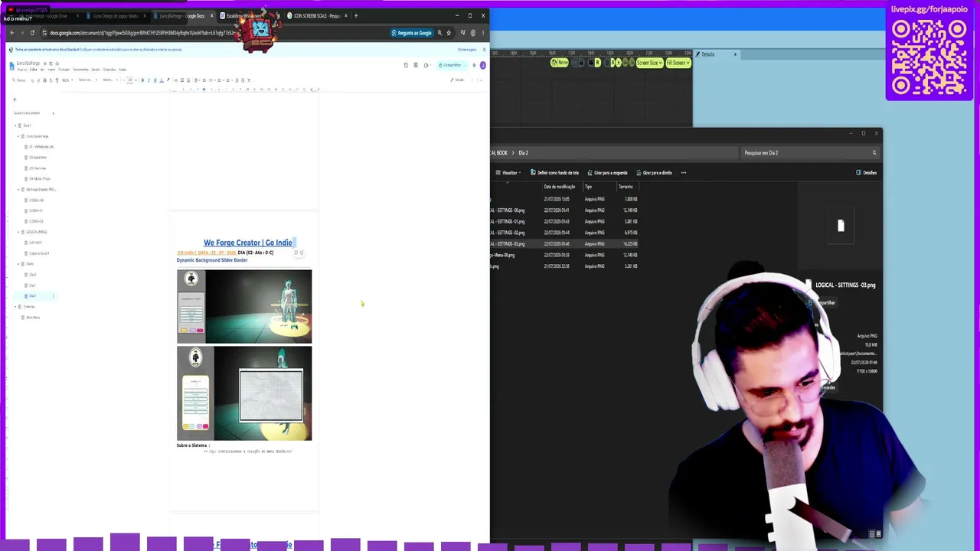The width and height of the screenshot is (980, 551).
Task: Open the Visualizar dropdown in file explorer
Action: pyautogui.click(x=508, y=173)
